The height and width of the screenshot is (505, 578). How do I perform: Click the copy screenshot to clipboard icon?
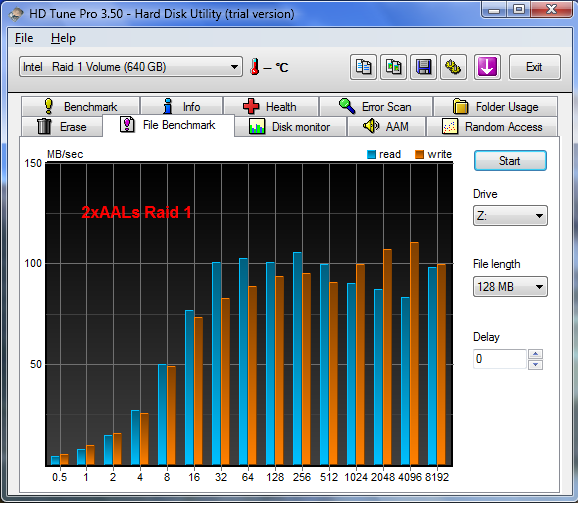(393, 67)
